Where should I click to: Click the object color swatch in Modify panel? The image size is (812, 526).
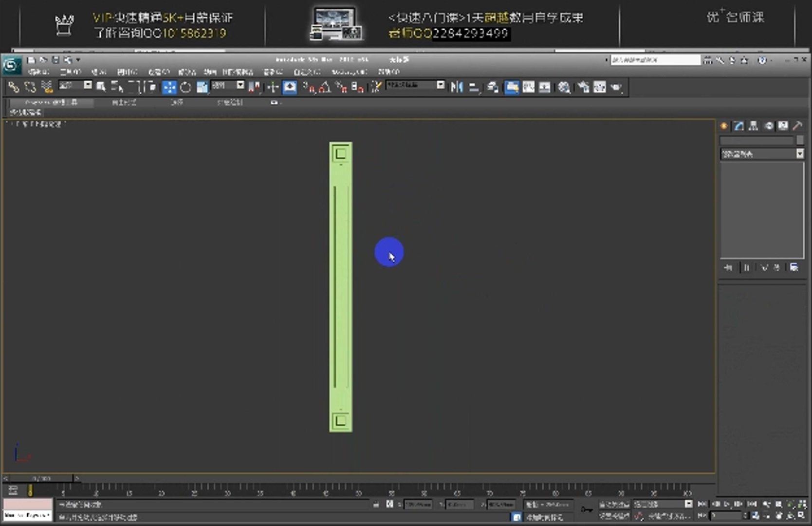pyautogui.click(x=800, y=140)
